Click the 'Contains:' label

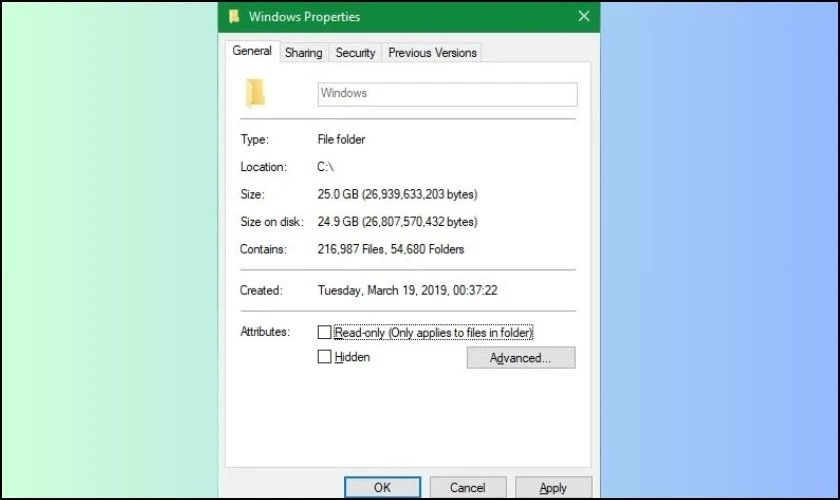pos(263,249)
